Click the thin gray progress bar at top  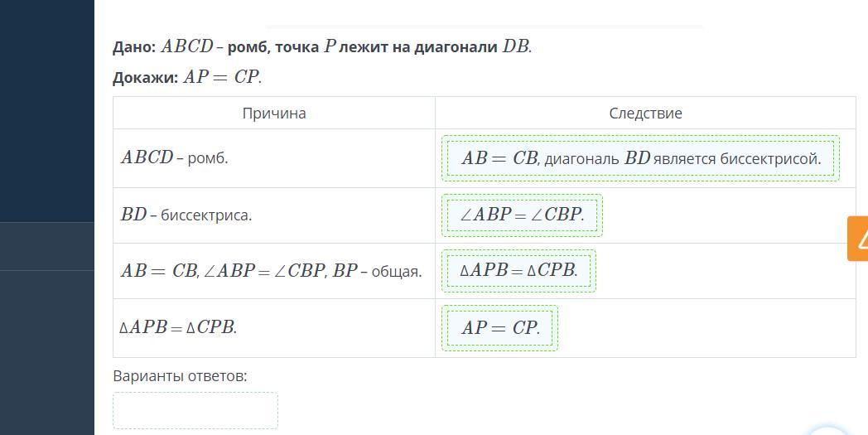485,27
